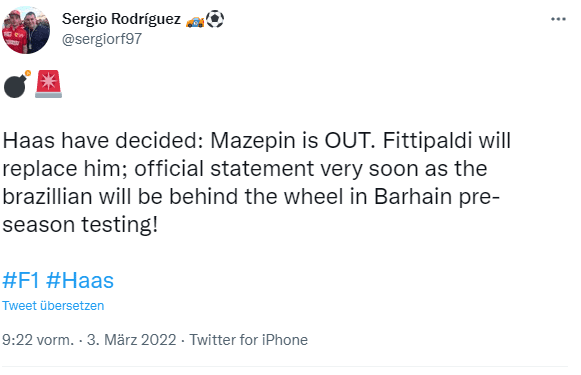581x375 pixels.
Task: Click the 'Tweet übersetzen' translate link
Action: pyautogui.click(x=53, y=306)
